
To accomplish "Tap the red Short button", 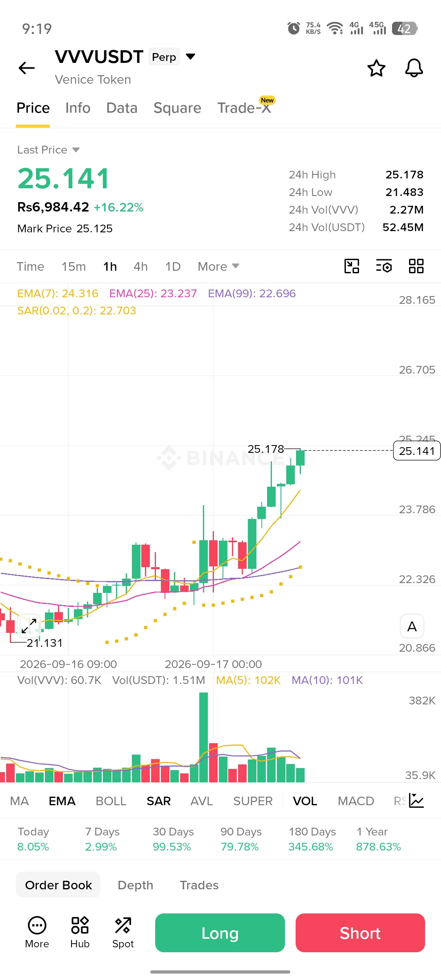I will click(360, 933).
